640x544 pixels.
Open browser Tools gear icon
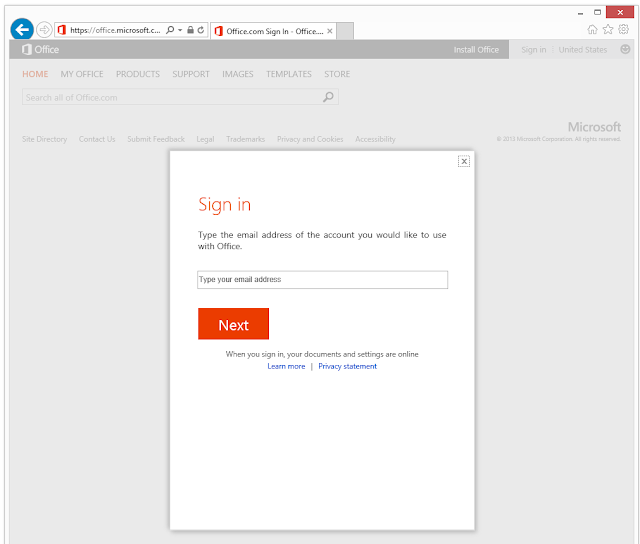pyautogui.click(x=624, y=29)
